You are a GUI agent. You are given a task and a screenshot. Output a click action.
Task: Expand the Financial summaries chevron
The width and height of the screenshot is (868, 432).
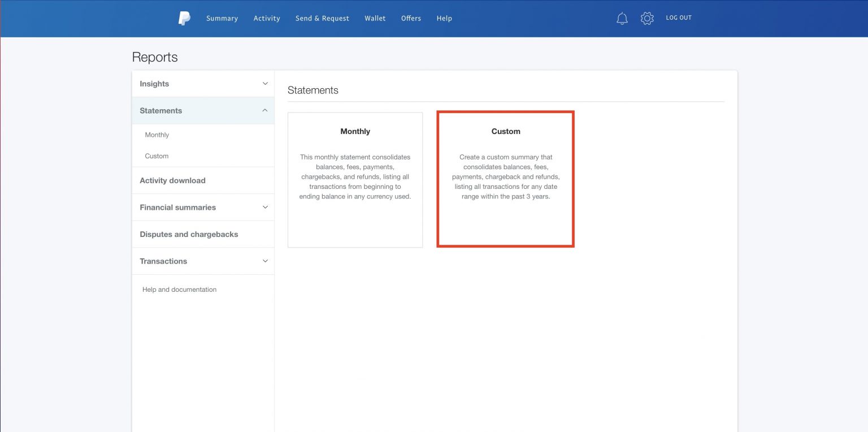tap(265, 208)
